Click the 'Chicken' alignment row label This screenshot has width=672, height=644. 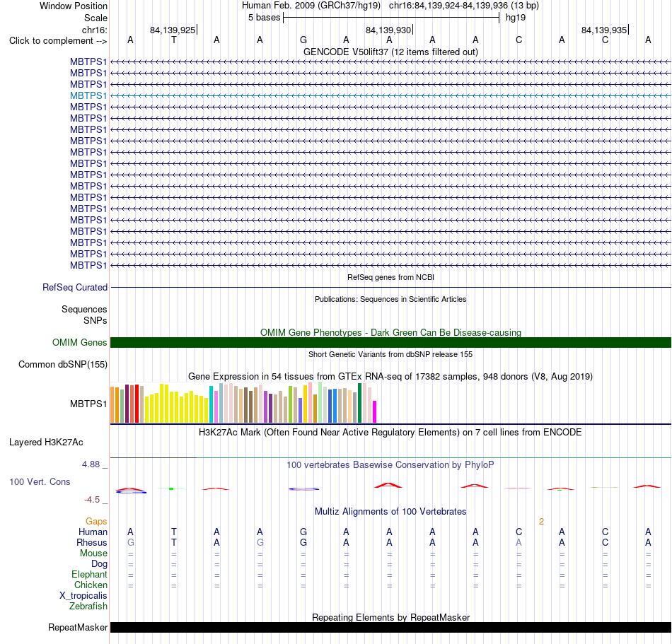91,585
